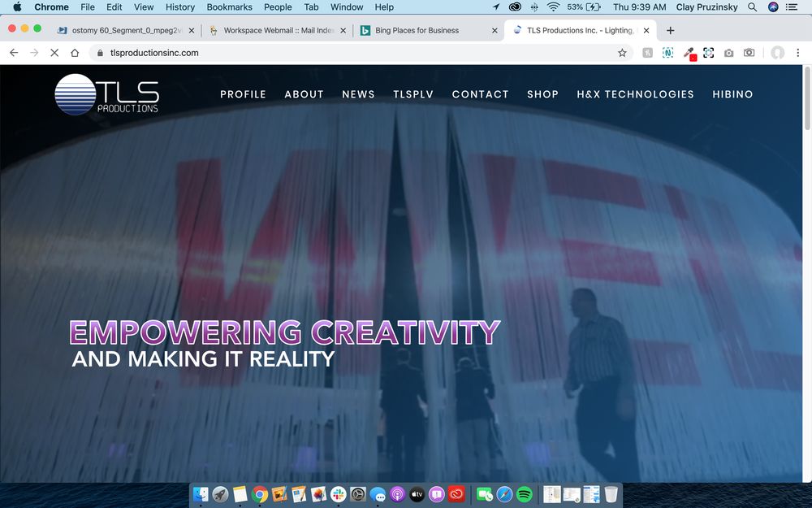Go to the H&X TECHNOLOGIES page

635,94
